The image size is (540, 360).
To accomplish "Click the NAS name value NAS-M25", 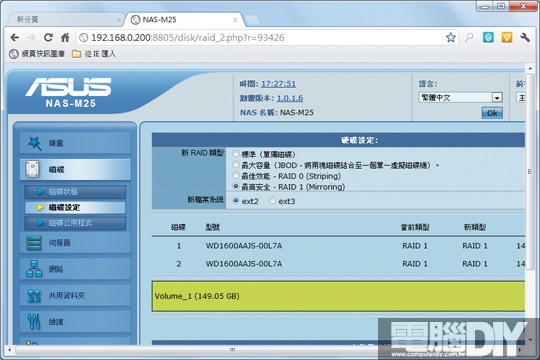I will pyautogui.click(x=297, y=112).
